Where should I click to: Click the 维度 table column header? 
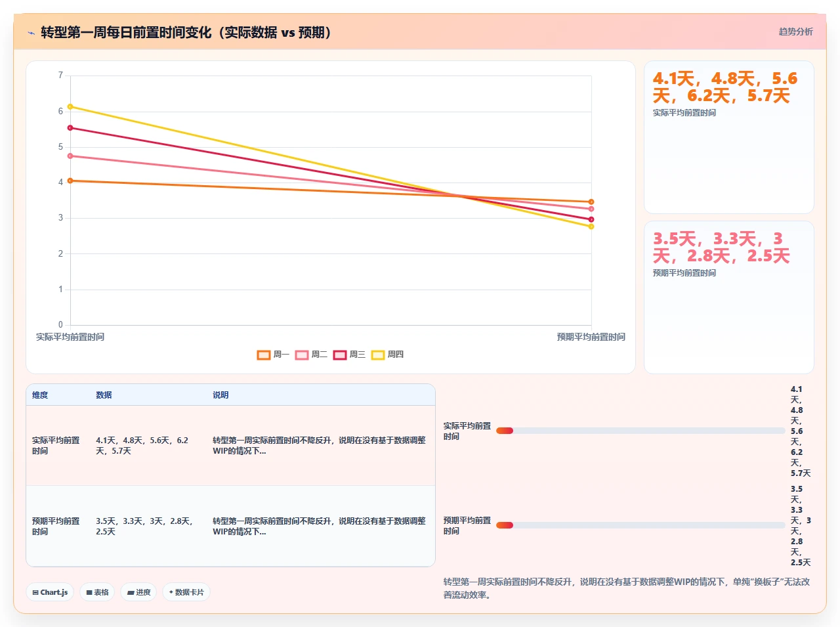[x=40, y=395]
